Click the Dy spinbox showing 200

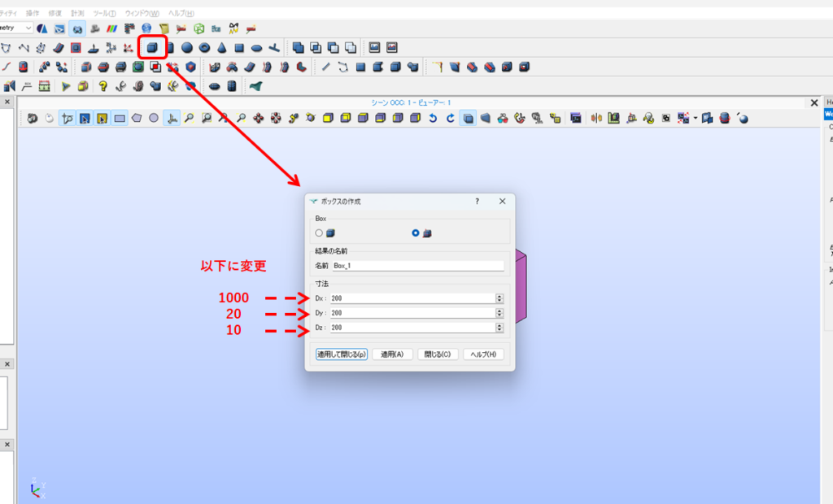(x=407, y=312)
